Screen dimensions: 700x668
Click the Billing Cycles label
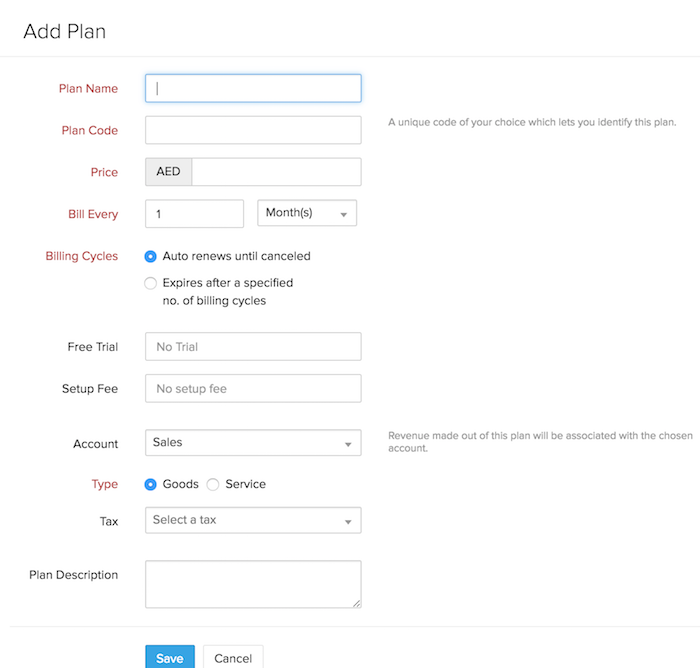tap(81, 256)
